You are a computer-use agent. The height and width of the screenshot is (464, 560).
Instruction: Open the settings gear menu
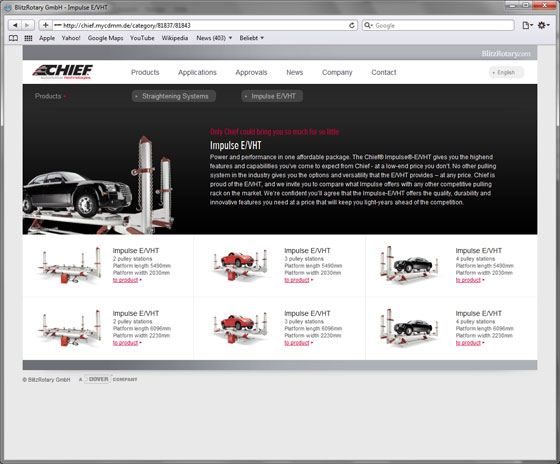tap(543, 25)
